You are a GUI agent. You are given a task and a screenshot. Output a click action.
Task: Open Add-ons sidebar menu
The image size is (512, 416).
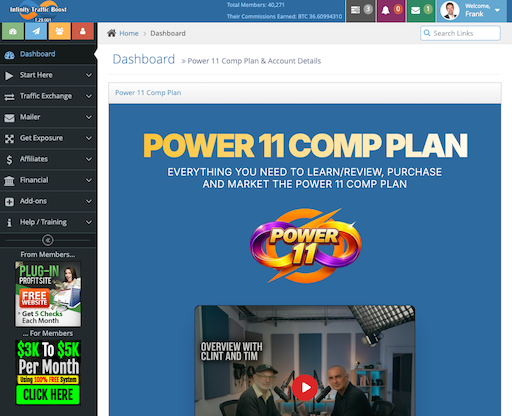click(x=48, y=201)
